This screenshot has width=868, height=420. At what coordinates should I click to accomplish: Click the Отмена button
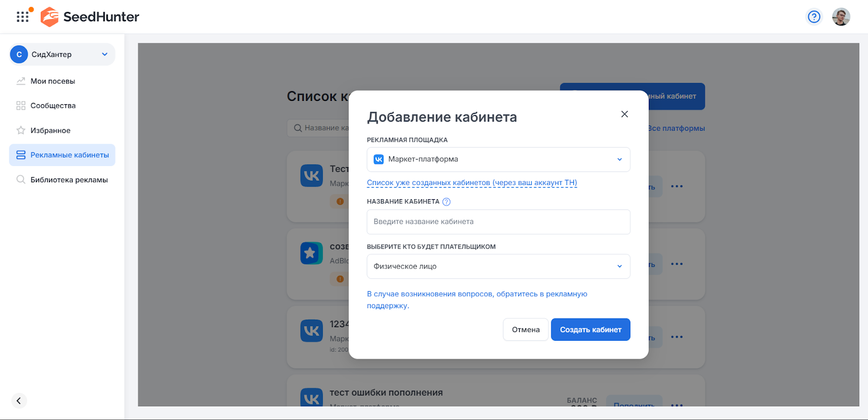pos(525,329)
